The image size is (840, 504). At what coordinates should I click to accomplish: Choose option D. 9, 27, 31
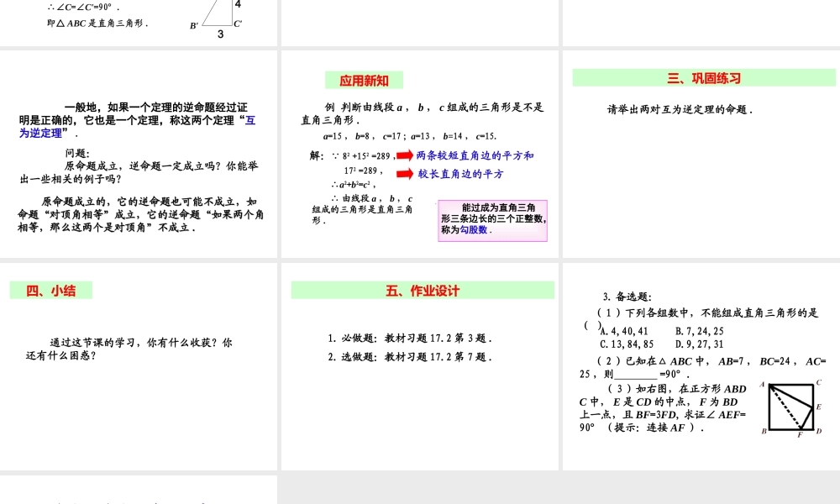[x=701, y=343]
